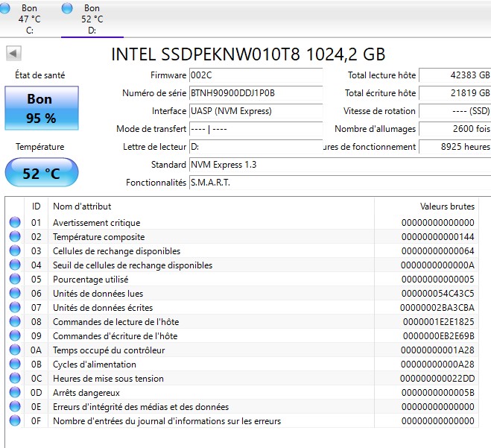This screenshot has width=491, height=448.
Task: Click the INTEL SSDPEKNW010T8 1024,2 GB title
Action: [x=248, y=54]
